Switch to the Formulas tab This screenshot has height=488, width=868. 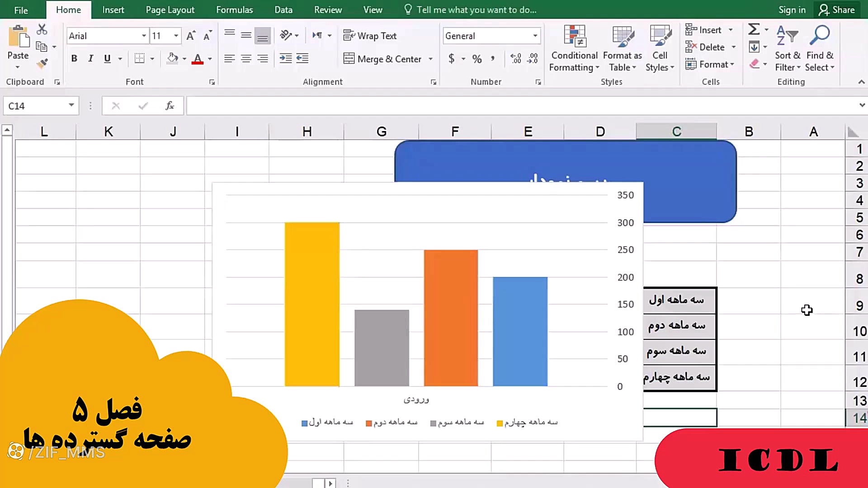[x=234, y=10]
